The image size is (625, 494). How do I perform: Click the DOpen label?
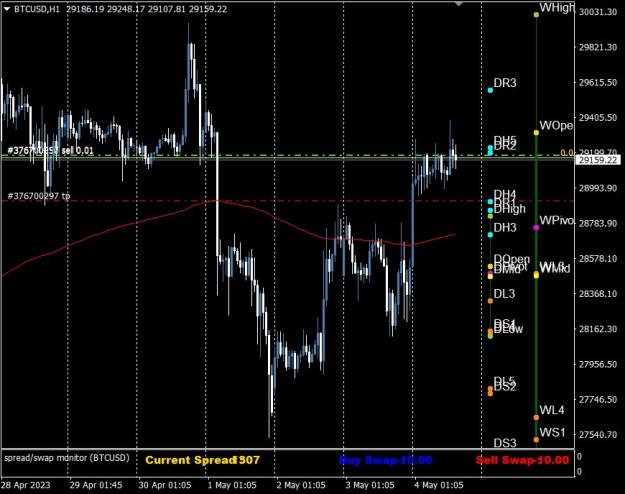pyautogui.click(x=512, y=260)
